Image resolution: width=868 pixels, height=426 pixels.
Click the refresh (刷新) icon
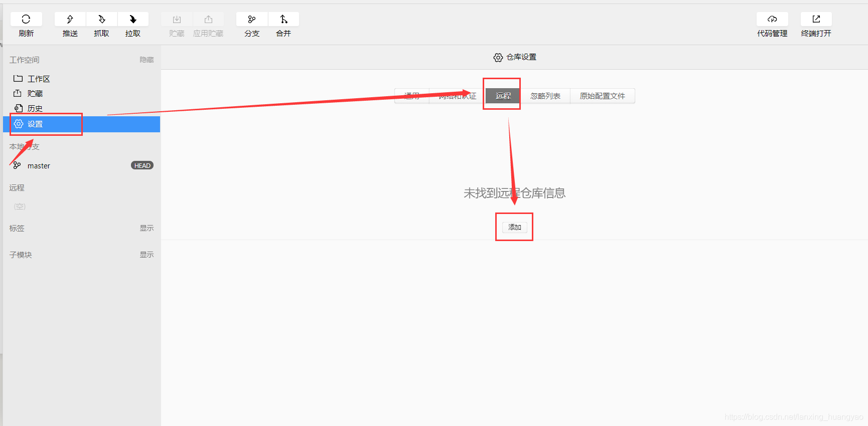click(x=26, y=19)
